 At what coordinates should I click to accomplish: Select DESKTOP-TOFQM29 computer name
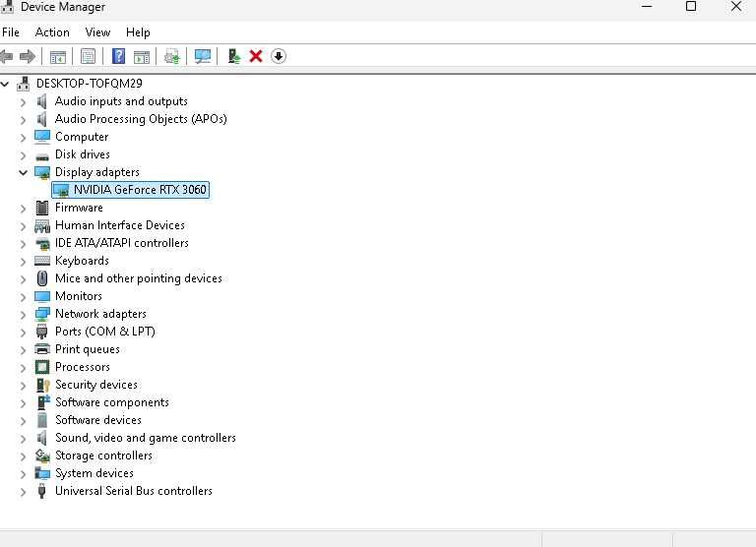[90, 84]
